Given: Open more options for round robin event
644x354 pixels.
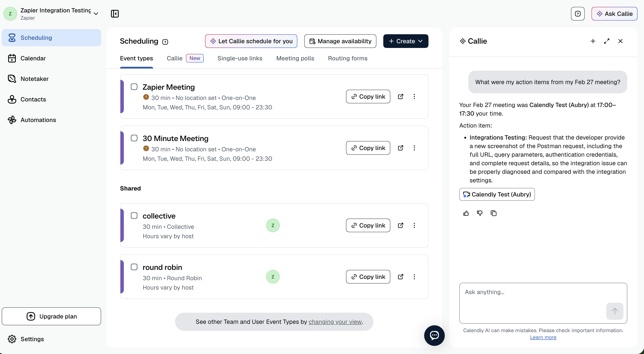Looking at the screenshot, I should [x=414, y=277].
